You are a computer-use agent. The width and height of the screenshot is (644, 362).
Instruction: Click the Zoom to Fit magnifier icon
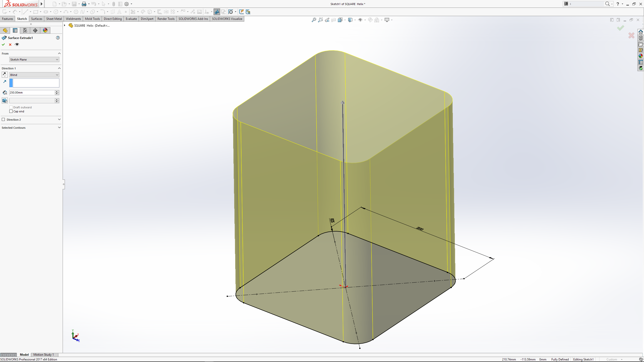pyautogui.click(x=314, y=20)
